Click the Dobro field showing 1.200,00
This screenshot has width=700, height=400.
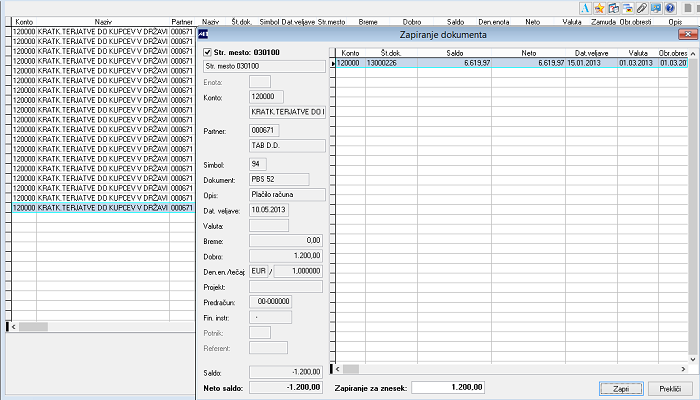point(286,256)
